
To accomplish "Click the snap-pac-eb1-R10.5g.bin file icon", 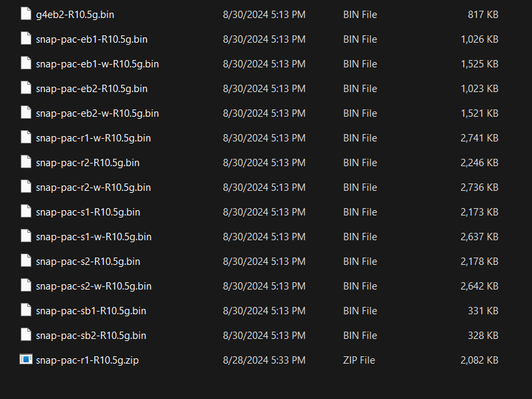I will point(26,38).
